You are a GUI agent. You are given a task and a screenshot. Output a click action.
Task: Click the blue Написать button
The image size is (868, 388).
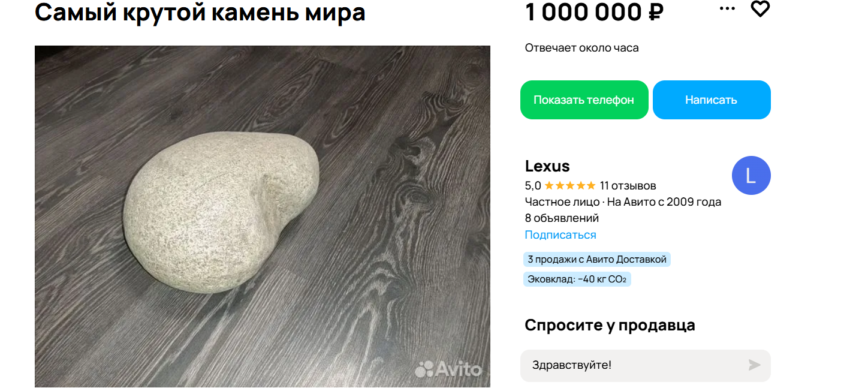tap(712, 100)
